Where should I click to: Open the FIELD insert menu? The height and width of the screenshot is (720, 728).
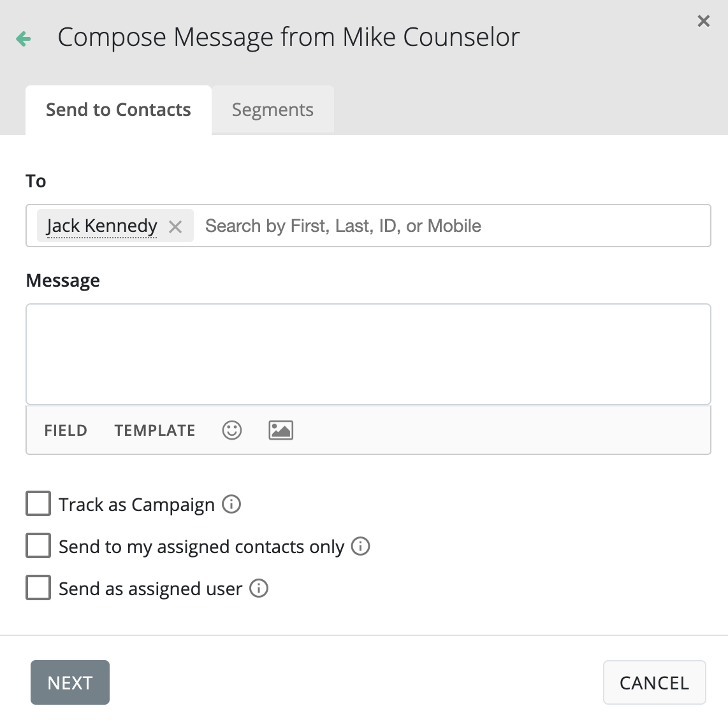(x=65, y=430)
